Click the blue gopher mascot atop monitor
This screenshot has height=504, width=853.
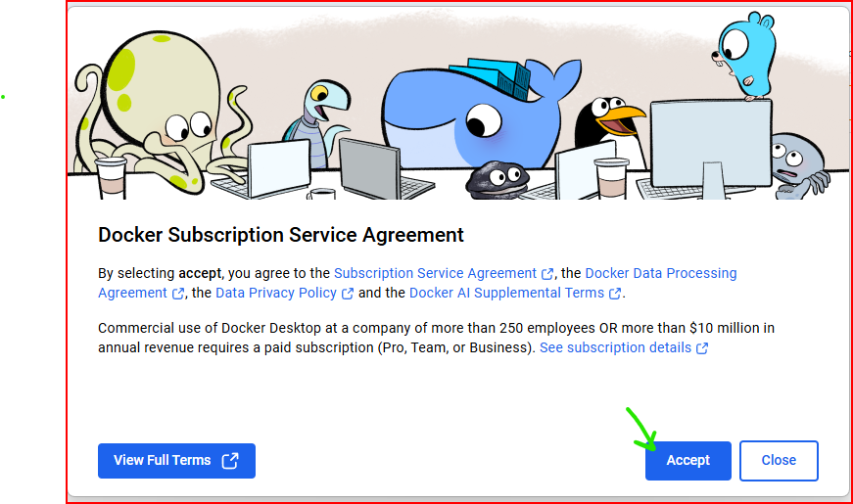pos(744,56)
